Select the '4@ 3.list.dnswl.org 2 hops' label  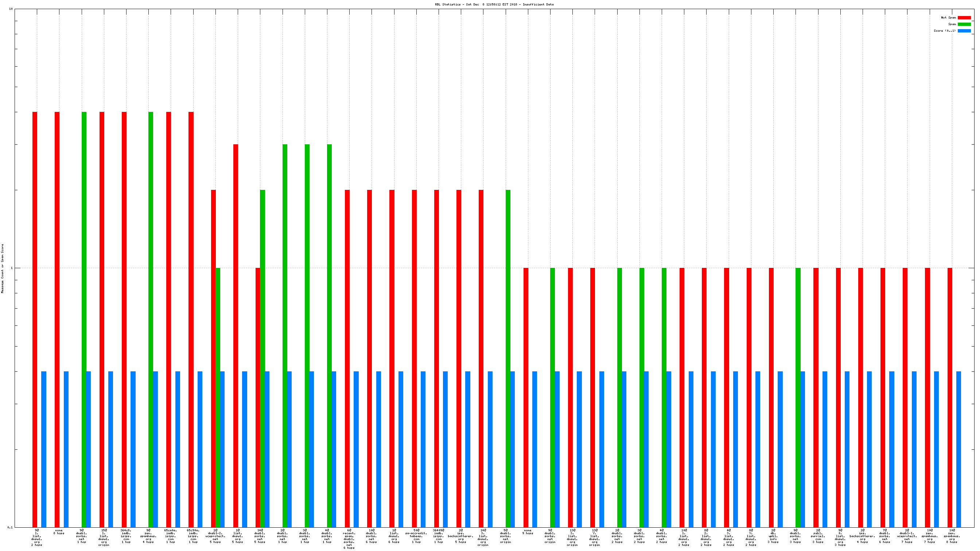tap(728, 538)
